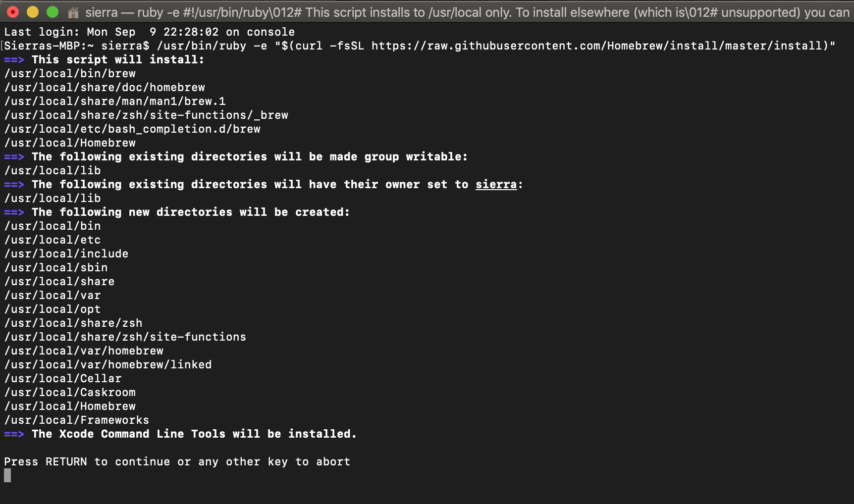The image size is (854, 504).
Task: Click the path '/usr/local/share/zsh/site-functions'
Action: tap(125, 337)
